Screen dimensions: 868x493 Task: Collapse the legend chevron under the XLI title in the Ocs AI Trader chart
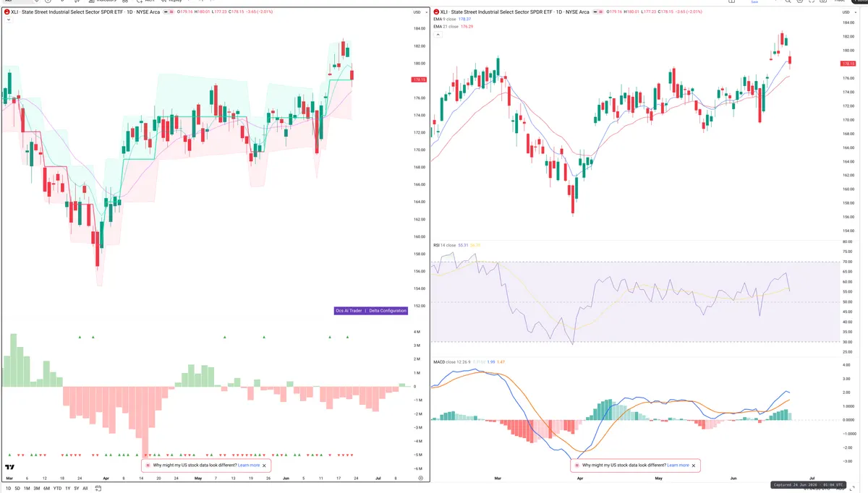[8, 20]
